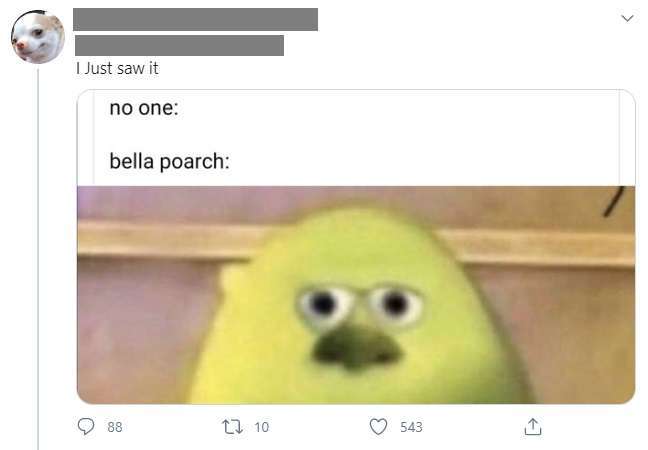Click the redacted username handle bar

point(179,45)
